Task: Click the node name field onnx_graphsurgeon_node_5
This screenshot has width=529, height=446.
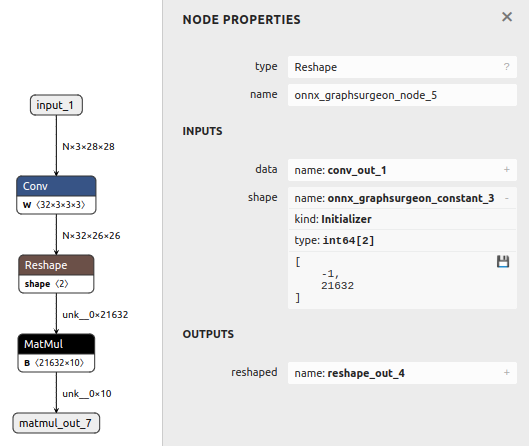Action: point(402,95)
